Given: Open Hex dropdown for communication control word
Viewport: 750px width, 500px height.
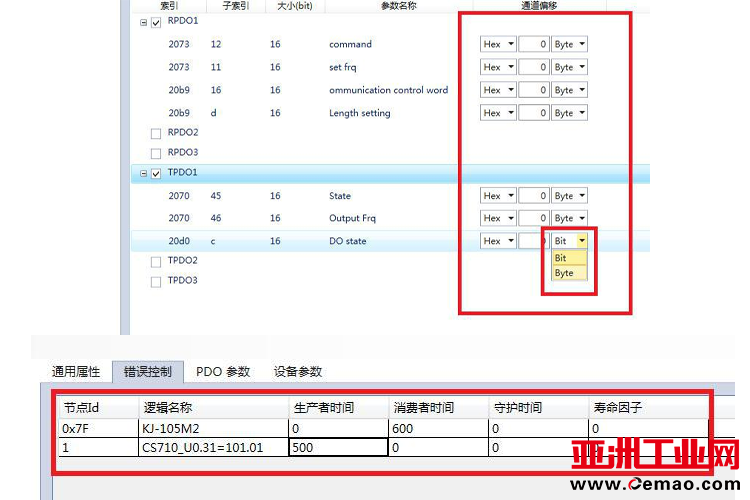Looking at the screenshot, I should [498, 90].
